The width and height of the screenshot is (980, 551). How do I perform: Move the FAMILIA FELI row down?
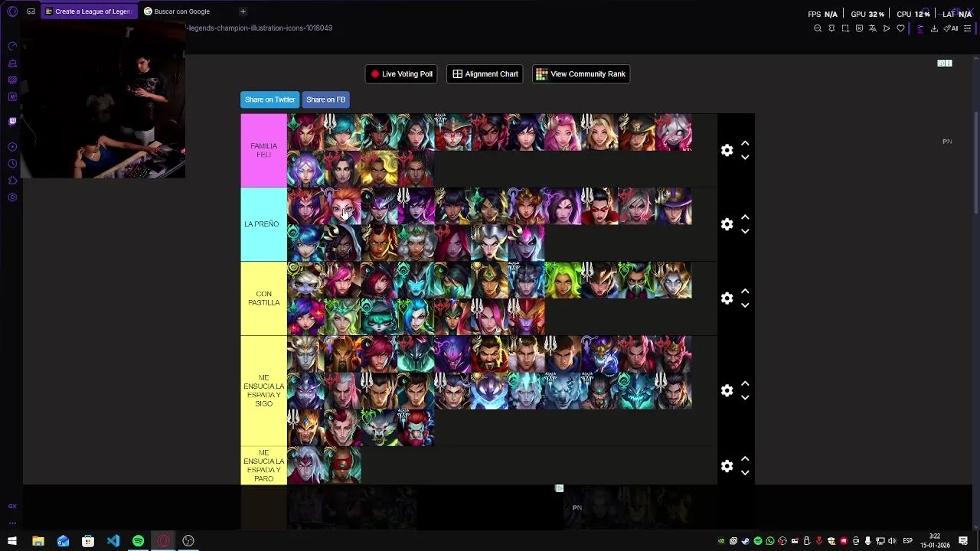tap(745, 158)
